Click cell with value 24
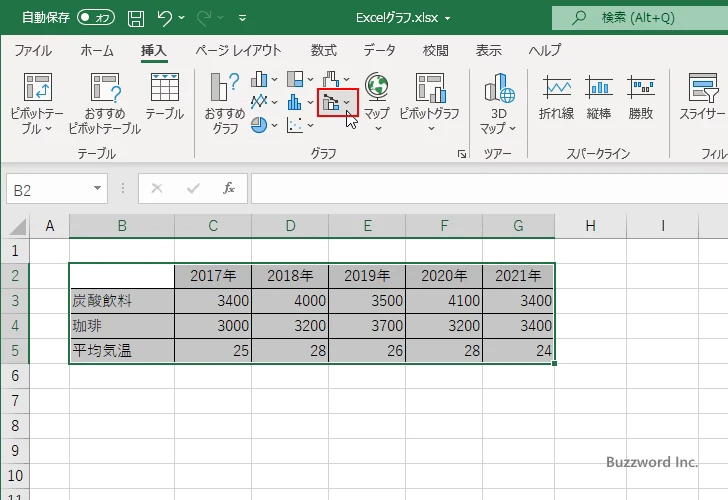 click(x=518, y=351)
